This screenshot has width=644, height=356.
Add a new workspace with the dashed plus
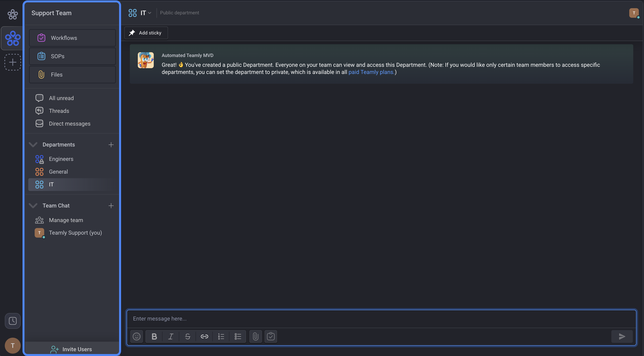click(13, 62)
